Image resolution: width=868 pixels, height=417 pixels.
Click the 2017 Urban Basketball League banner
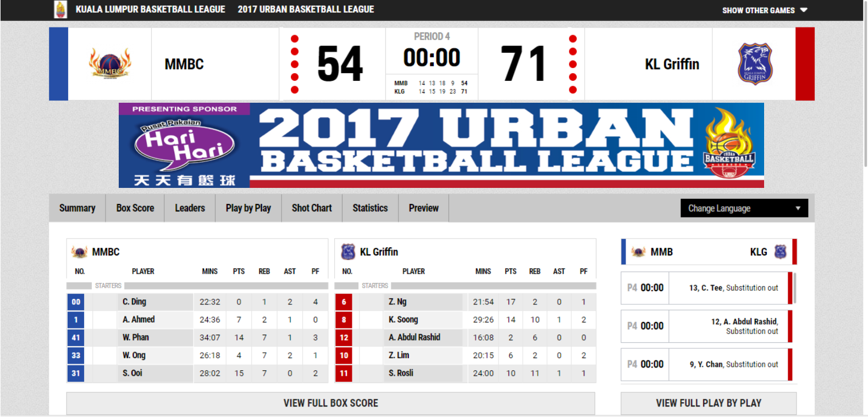(x=441, y=145)
